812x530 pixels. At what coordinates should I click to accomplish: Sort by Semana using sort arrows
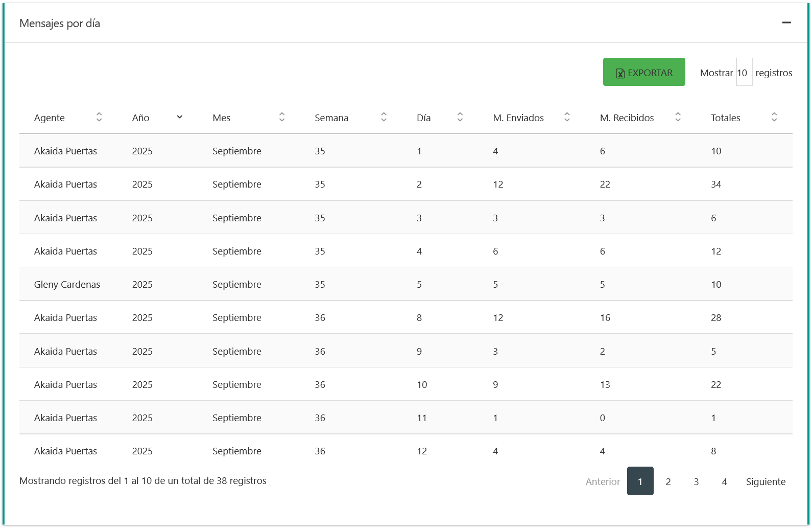tap(384, 117)
